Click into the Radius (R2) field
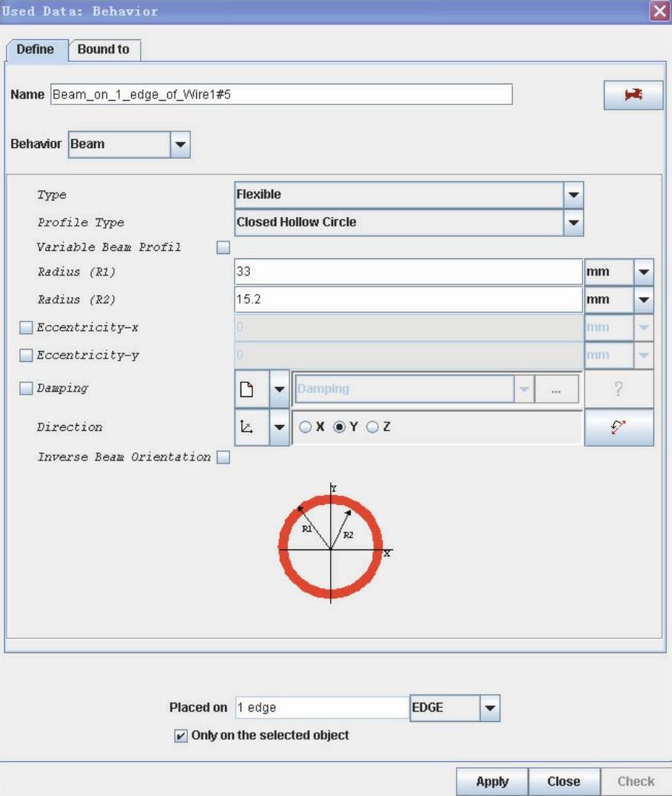 point(407,300)
